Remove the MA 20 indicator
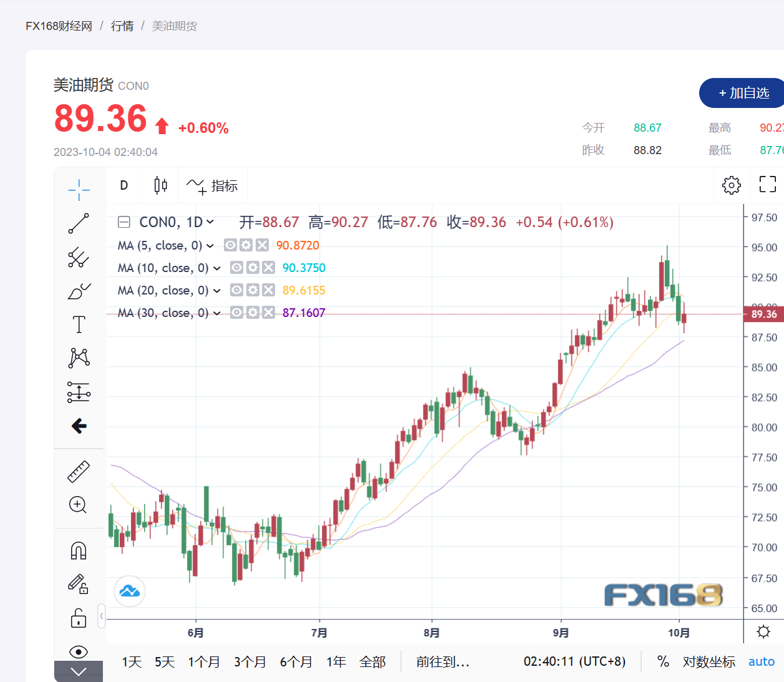784x682 pixels. [268, 290]
